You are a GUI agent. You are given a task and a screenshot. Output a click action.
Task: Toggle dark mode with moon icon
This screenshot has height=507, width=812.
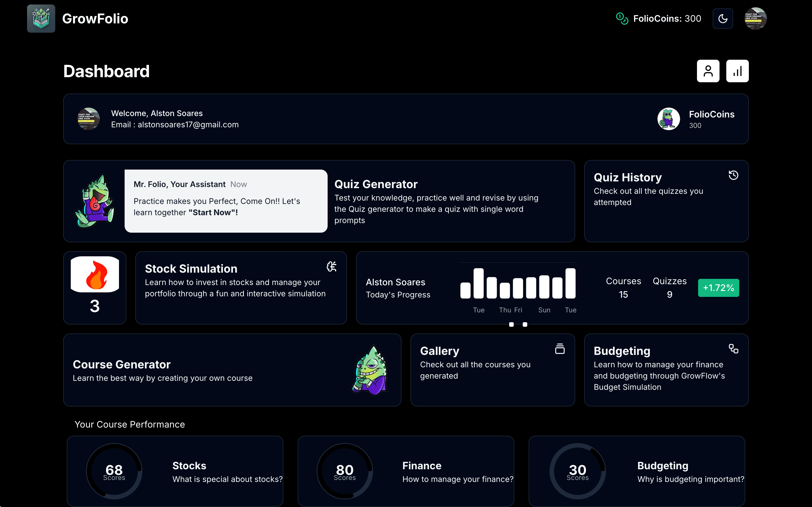pyautogui.click(x=722, y=18)
